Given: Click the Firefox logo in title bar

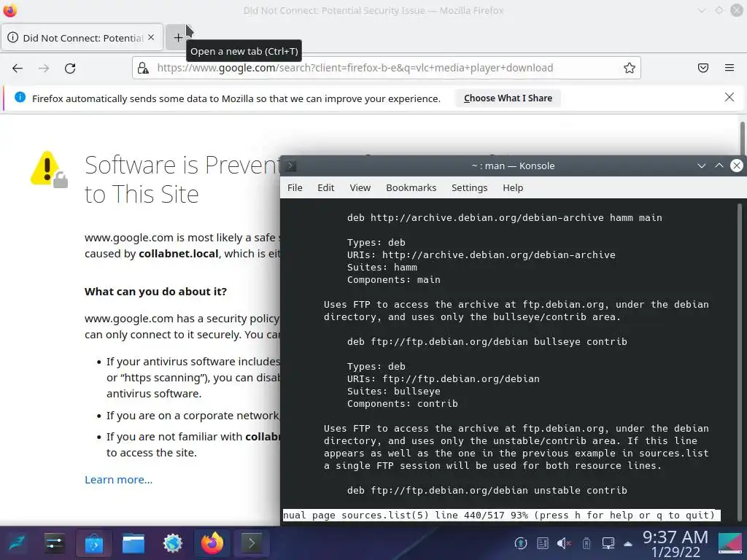Looking at the screenshot, I should pyautogui.click(x=10, y=10).
